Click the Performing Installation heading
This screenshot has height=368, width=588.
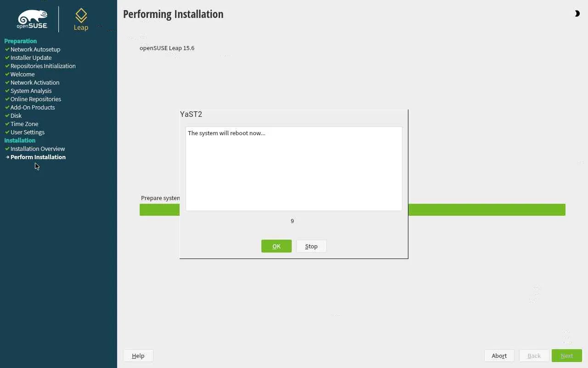coord(173,14)
